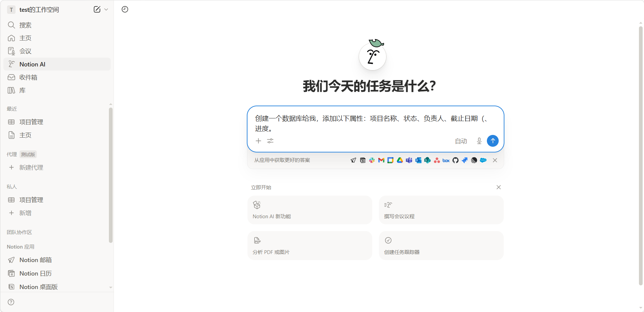
Task: Dismiss the 立即开始 suggestions section
Action: coord(499,187)
